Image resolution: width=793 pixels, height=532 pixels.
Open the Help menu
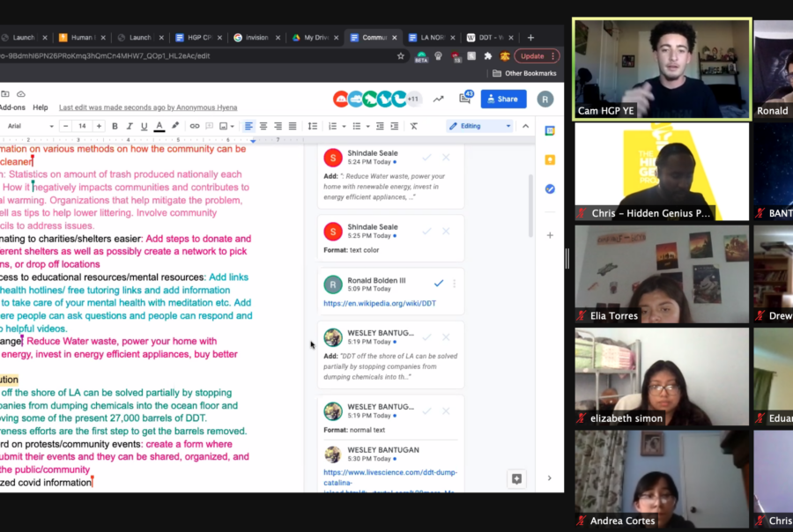[41, 107]
